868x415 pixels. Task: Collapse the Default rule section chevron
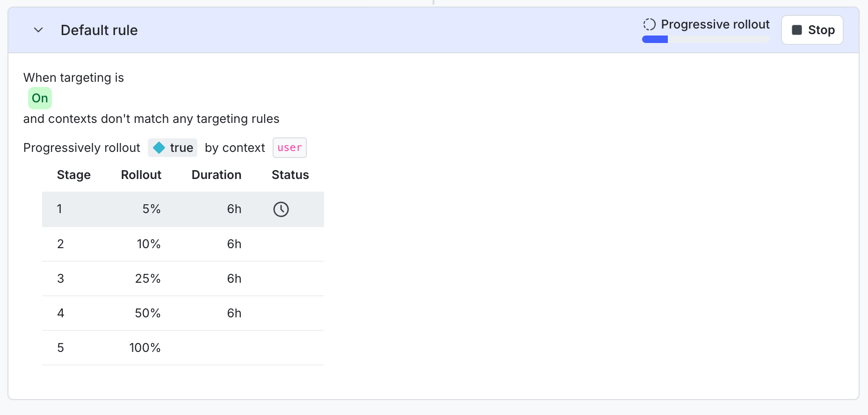38,30
